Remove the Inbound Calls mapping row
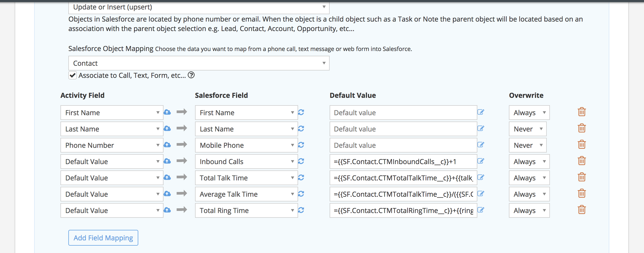644x253 pixels. (x=581, y=161)
